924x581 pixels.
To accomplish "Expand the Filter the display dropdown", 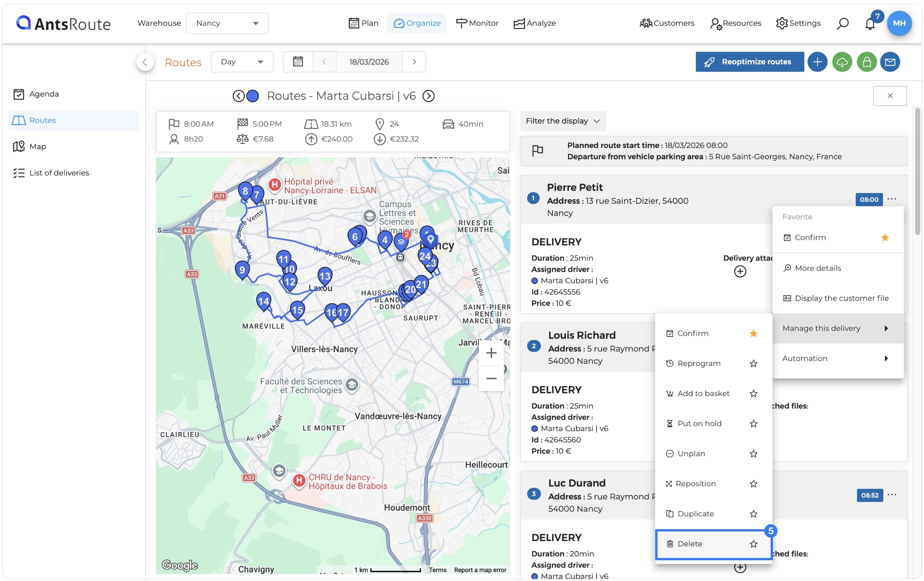I will [562, 121].
